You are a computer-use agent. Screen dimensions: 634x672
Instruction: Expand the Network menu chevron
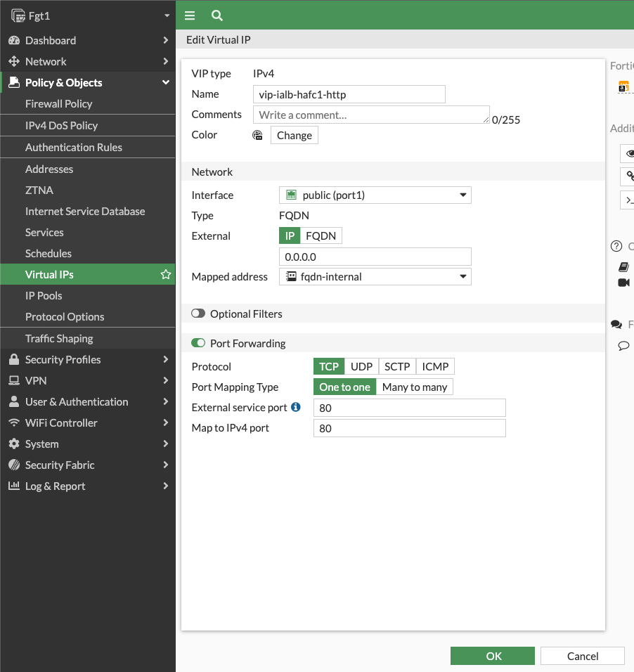coord(166,61)
